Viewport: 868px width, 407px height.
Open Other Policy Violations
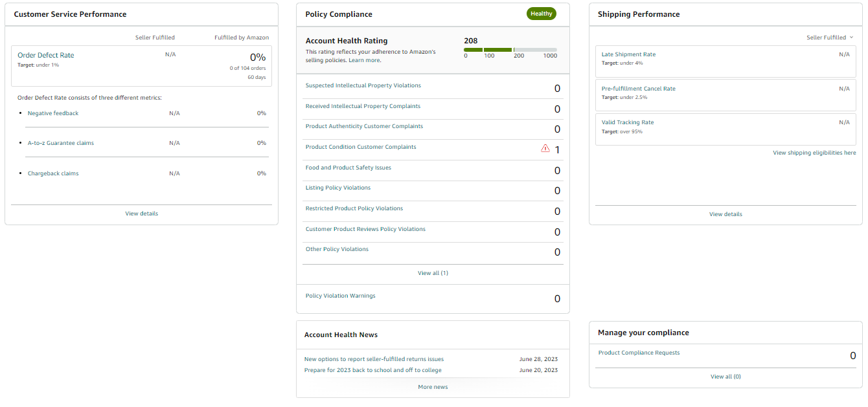(337, 249)
